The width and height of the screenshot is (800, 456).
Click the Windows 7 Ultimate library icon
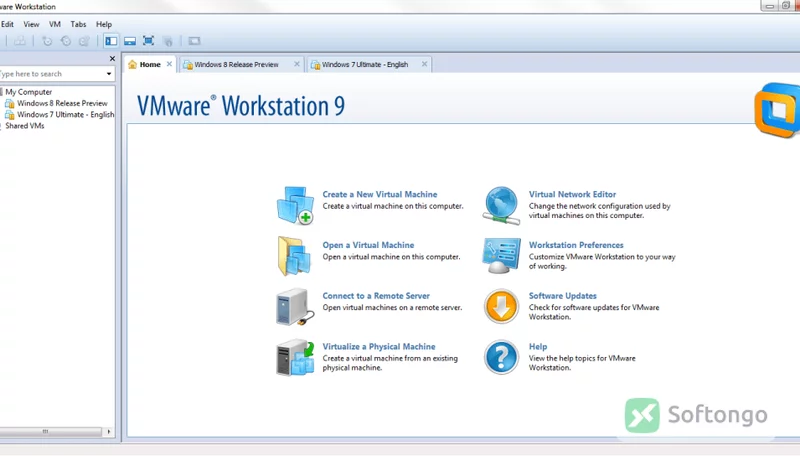pyautogui.click(x=10, y=115)
